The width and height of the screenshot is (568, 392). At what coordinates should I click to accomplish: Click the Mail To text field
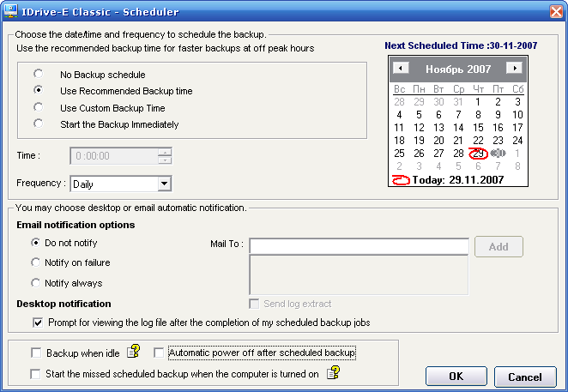tap(359, 246)
